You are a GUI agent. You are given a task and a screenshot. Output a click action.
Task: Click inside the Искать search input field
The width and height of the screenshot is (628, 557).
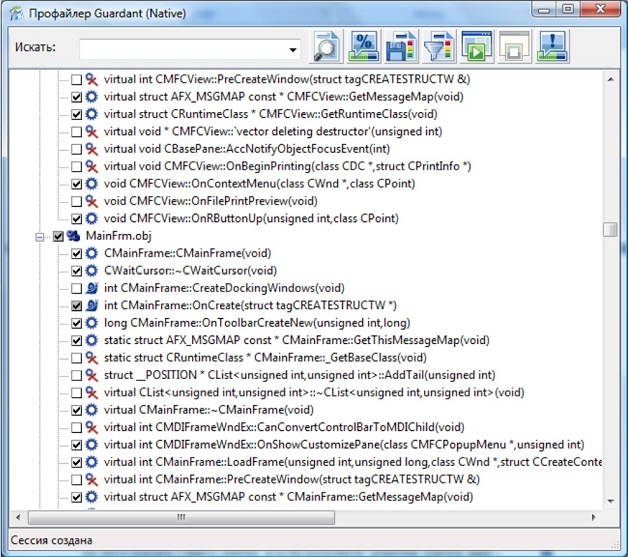point(180,48)
